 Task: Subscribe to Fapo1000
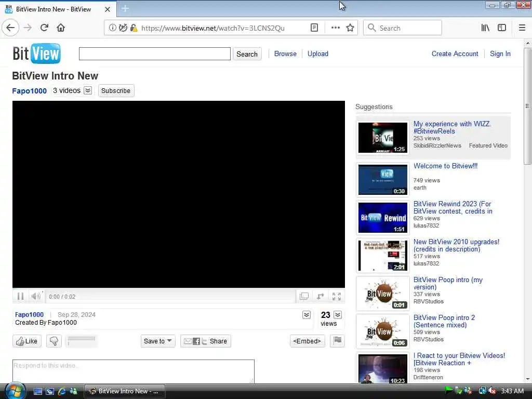116,90
